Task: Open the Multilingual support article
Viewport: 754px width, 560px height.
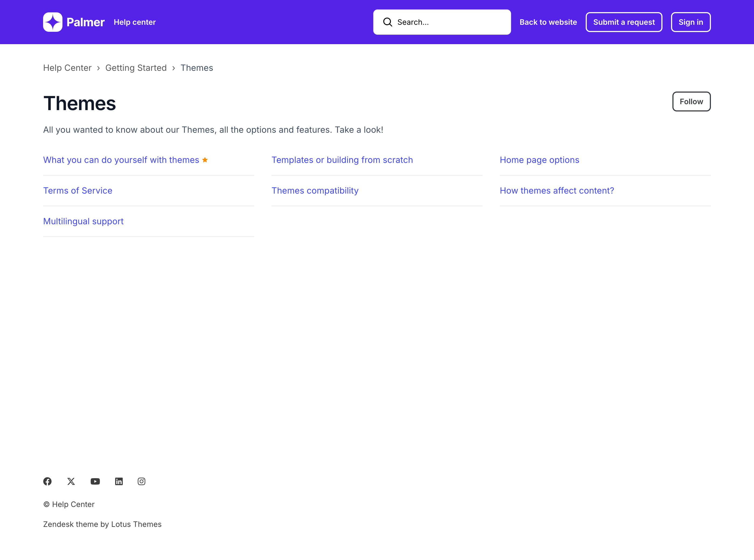Action: [x=83, y=221]
